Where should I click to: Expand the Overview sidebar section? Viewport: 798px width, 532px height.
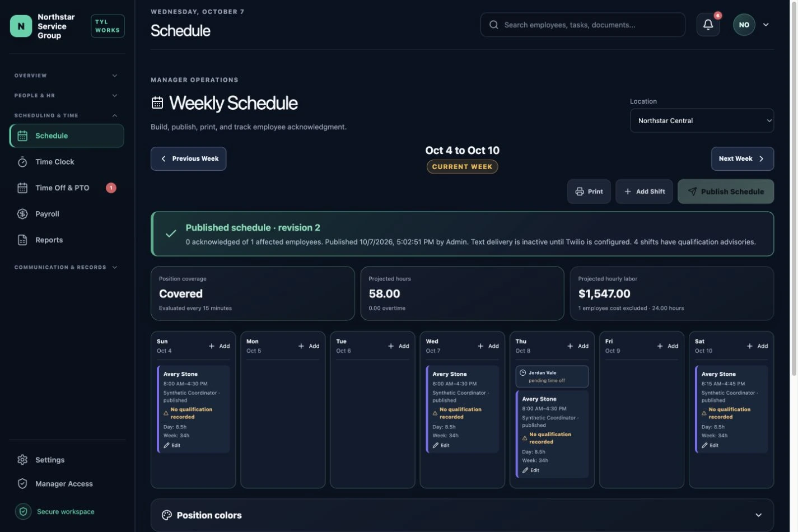pyautogui.click(x=67, y=76)
